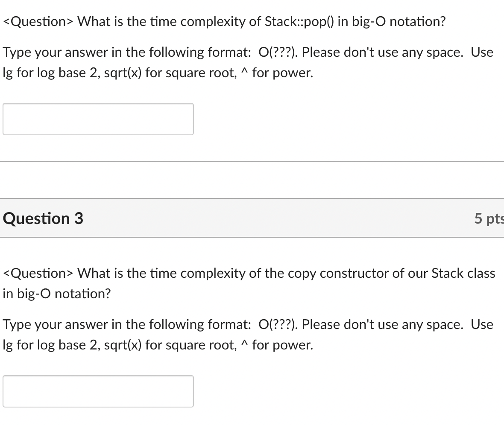The height and width of the screenshot is (425, 504).
Task: Click "Stack class" in the Question 3 prompt
Action: click(463, 274)
